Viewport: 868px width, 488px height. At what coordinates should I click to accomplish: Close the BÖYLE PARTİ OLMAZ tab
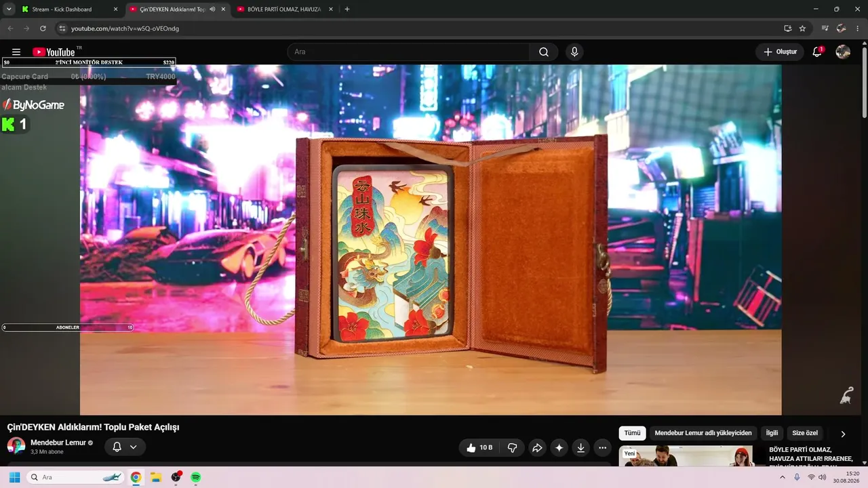pos(331,9)
